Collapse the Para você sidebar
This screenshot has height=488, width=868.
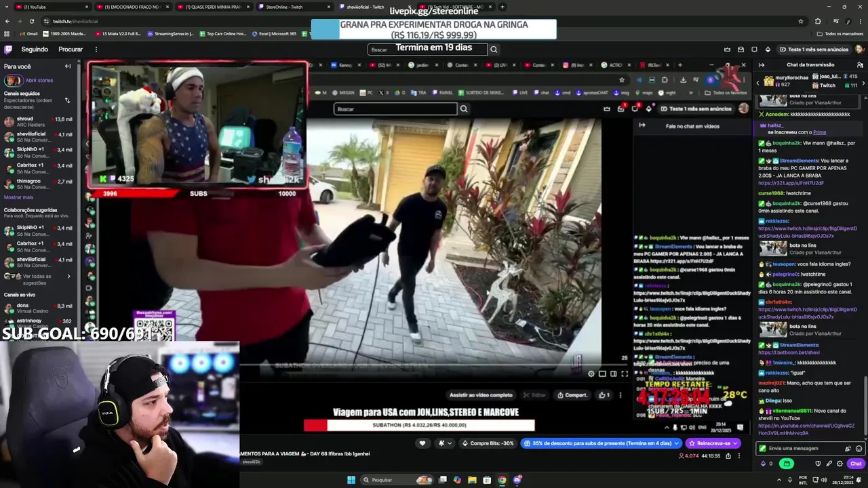point(68,66)
